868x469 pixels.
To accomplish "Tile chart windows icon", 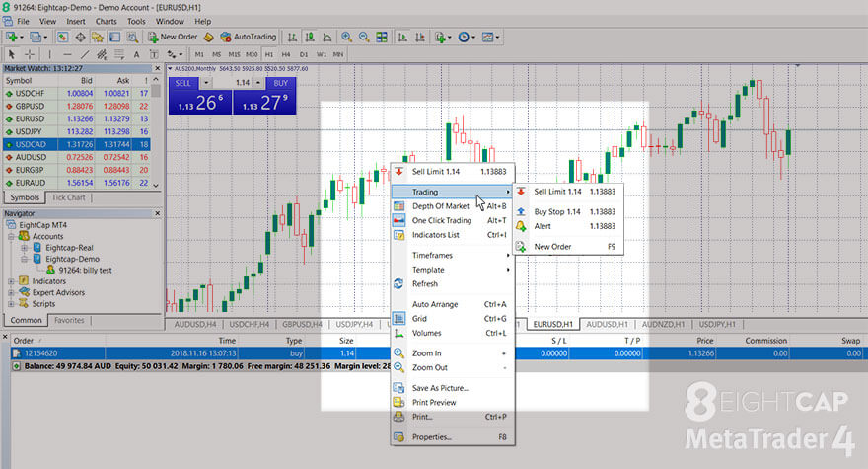I will 382,38.
